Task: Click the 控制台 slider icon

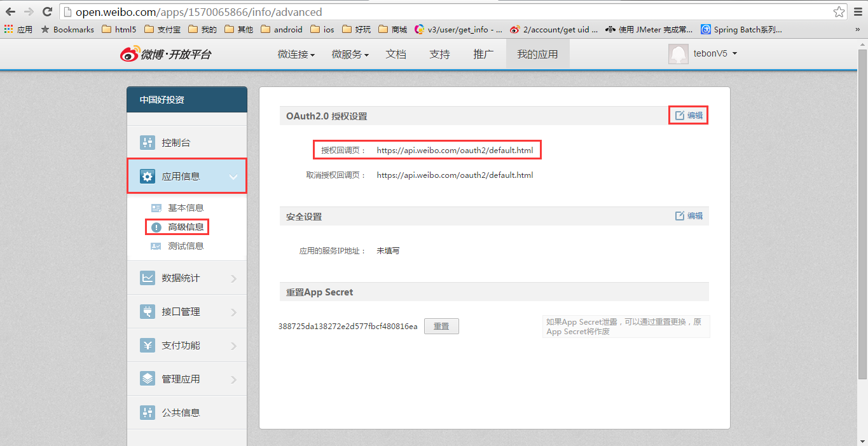Action: tap(148, 142)
